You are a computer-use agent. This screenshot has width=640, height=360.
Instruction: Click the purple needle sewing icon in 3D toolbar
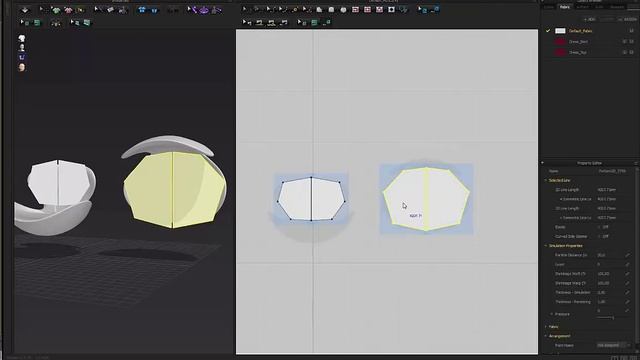(192, 9)
